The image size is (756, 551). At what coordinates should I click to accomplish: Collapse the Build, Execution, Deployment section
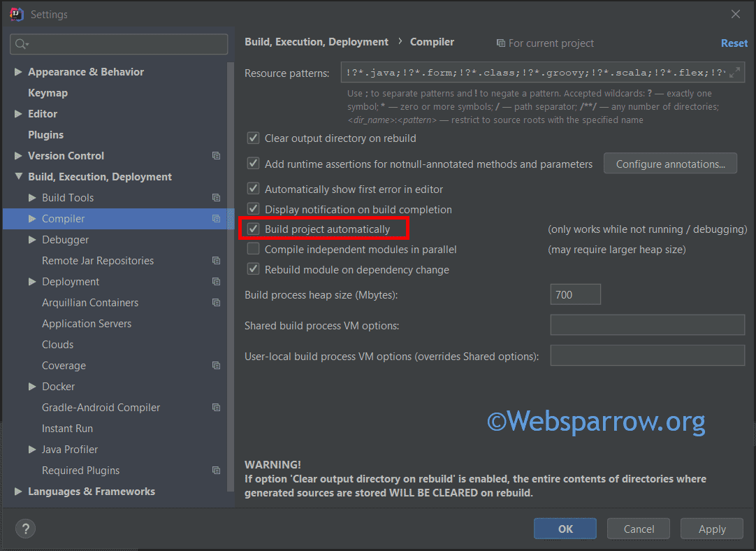coord(17,176)
